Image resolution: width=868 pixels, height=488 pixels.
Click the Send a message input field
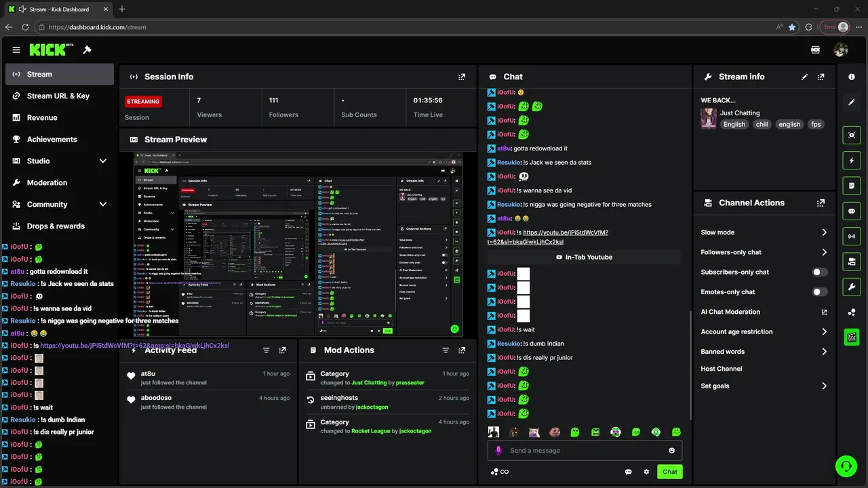(x=585, y=451)
